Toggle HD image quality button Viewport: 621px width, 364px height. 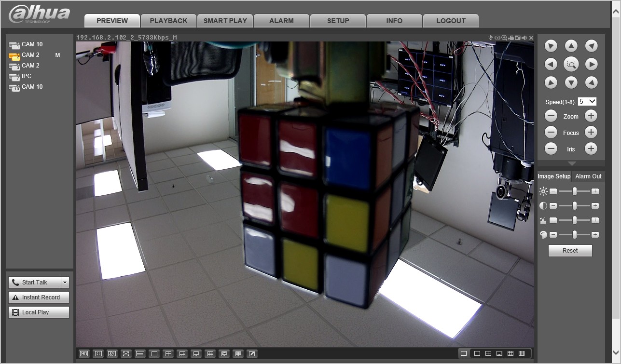[x=84, y=354]
